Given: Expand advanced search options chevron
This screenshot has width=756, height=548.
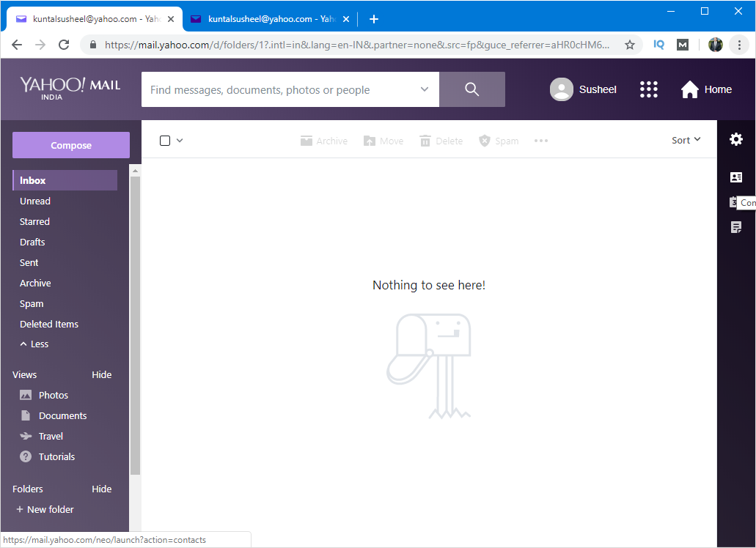Looking at the screenshot, I should [x=425, y=89].
